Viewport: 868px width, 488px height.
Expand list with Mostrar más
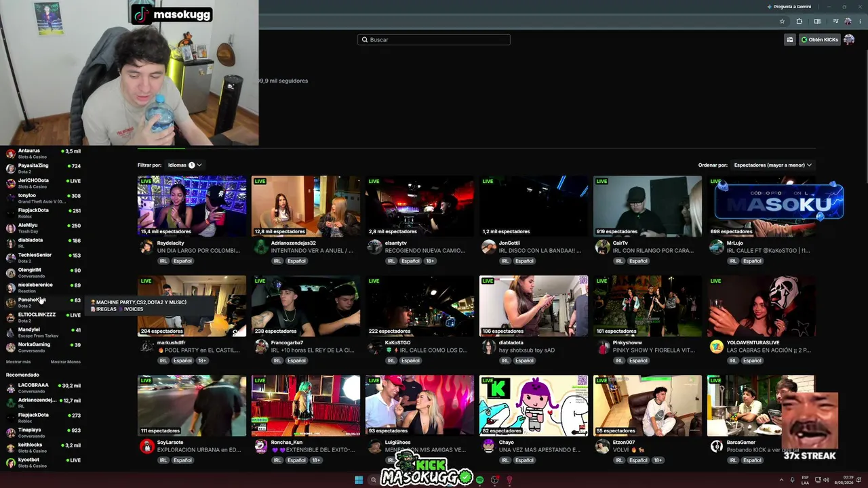(18, 362)
